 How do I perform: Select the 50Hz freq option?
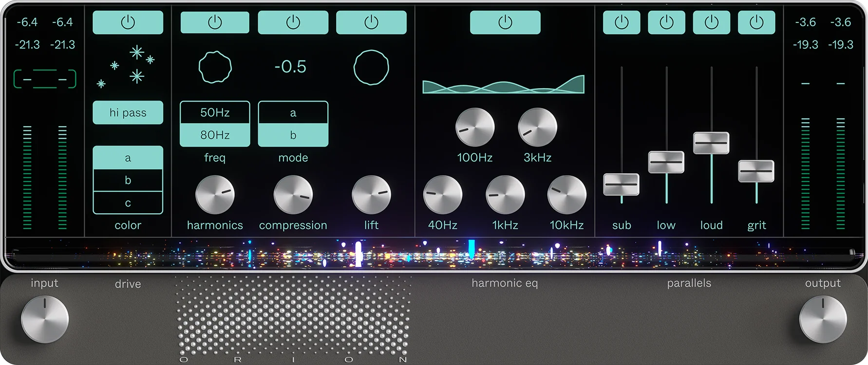coord(215,112)
